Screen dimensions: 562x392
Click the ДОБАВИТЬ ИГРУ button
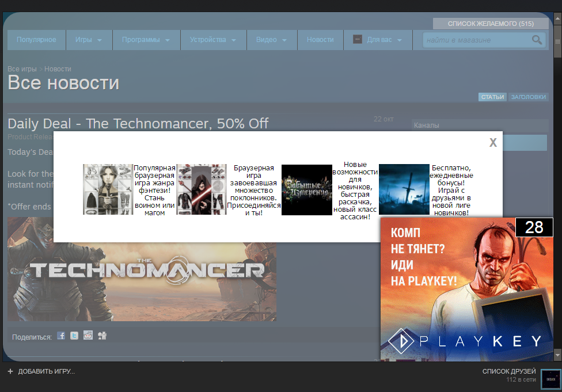tap(41, 371)
